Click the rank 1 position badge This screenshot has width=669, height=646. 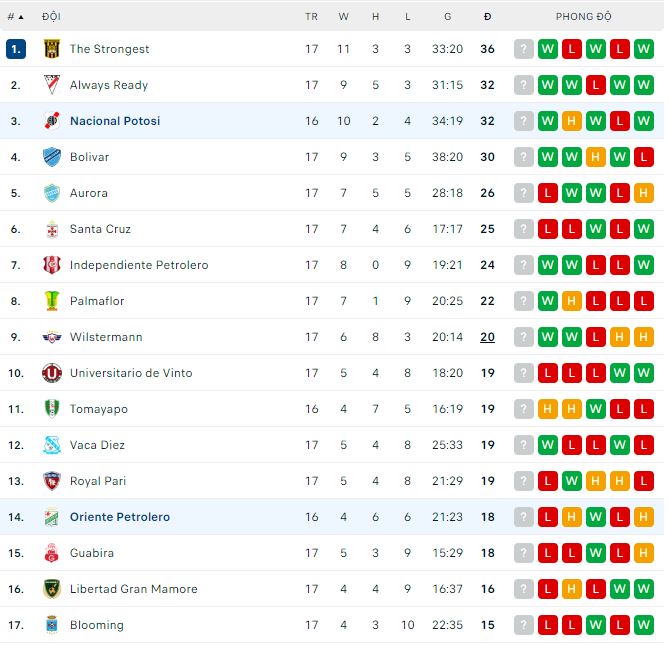point(15,49)
